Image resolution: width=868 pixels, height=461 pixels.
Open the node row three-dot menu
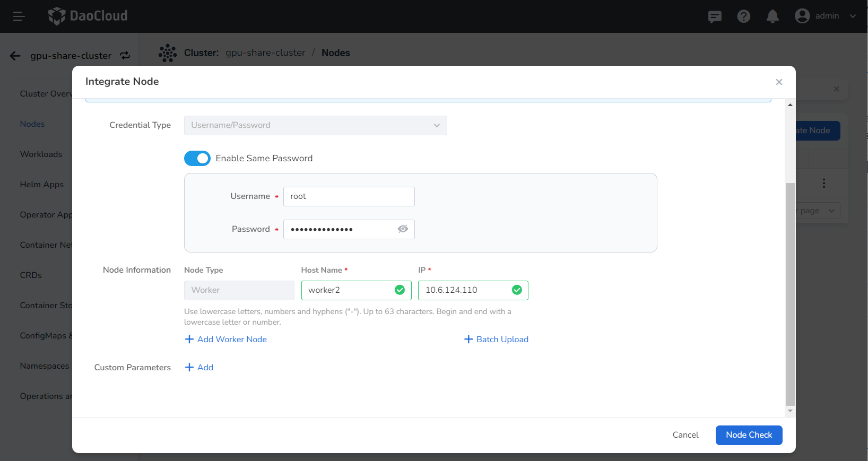coord(823,183)
